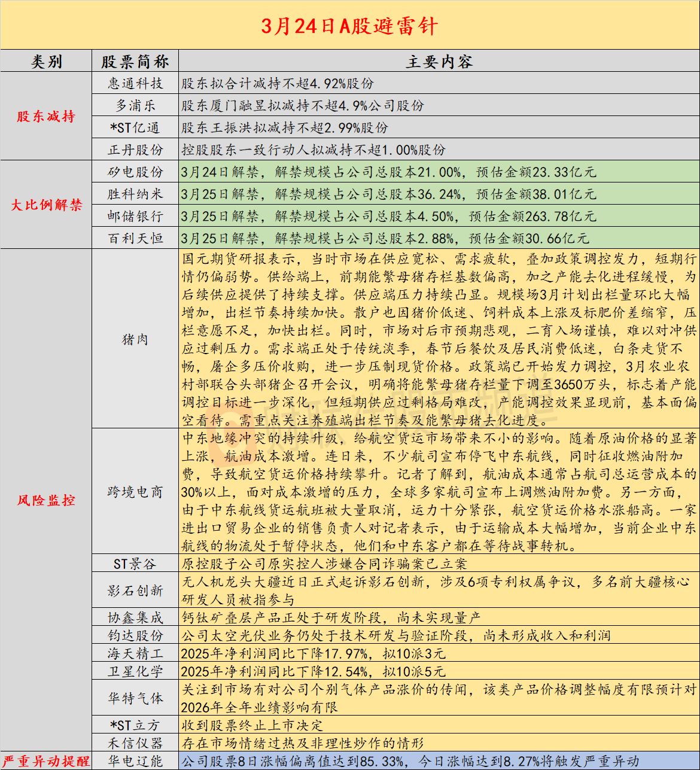
Task: Select the ST景谷 content cell about 合同诈骗案
Action: [439, 564]
